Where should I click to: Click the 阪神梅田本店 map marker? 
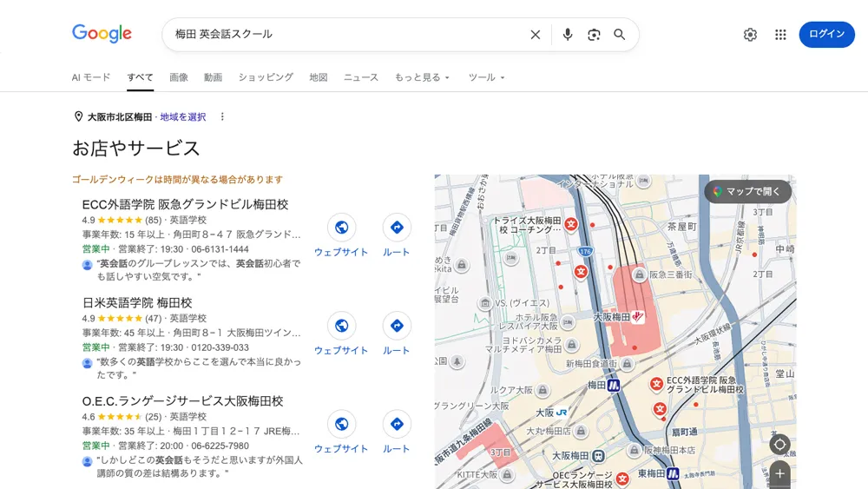tap(634, 450)
